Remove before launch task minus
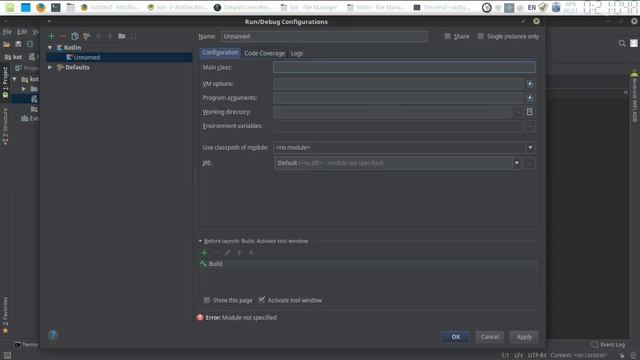 point(216,253)
